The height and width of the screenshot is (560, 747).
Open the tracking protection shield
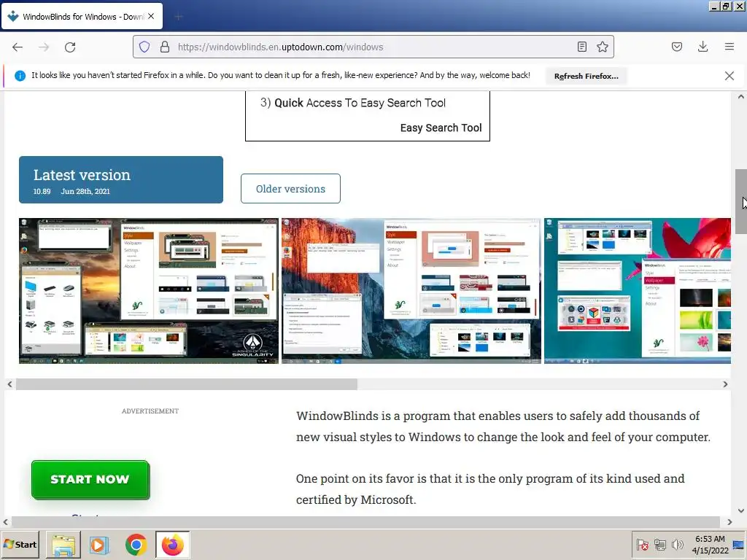coord(144,47)
